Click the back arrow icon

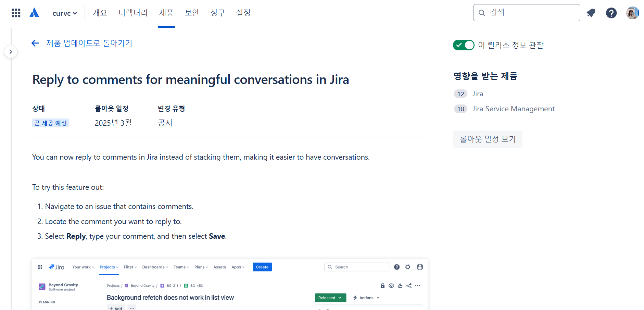pyautogui.click(x=35, y=43)
